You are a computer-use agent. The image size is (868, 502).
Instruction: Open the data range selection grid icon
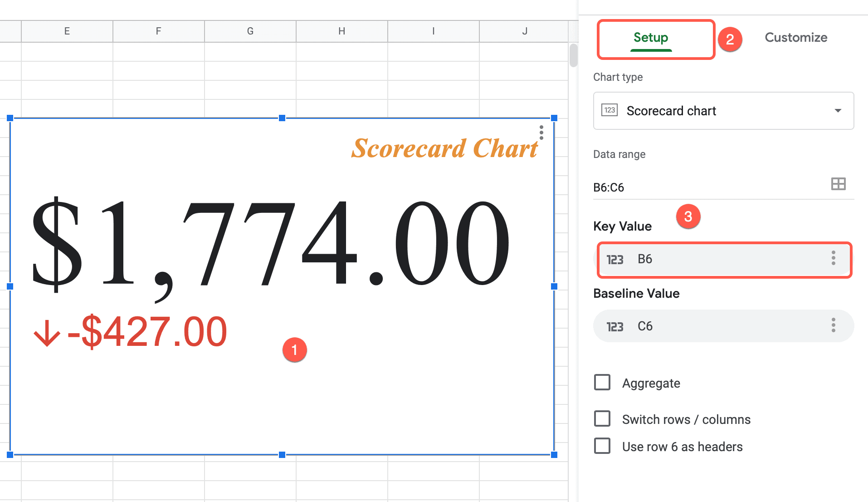click(839, 184)
